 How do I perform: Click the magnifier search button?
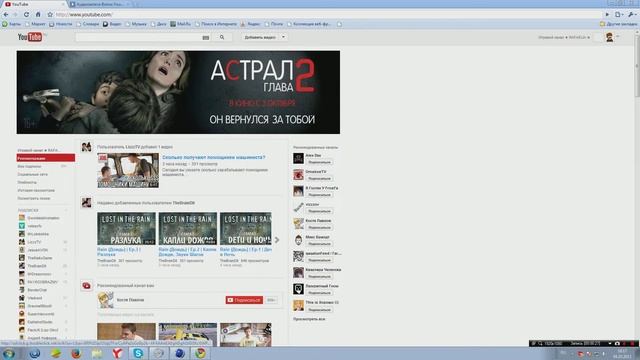click(x=222, y=37)
